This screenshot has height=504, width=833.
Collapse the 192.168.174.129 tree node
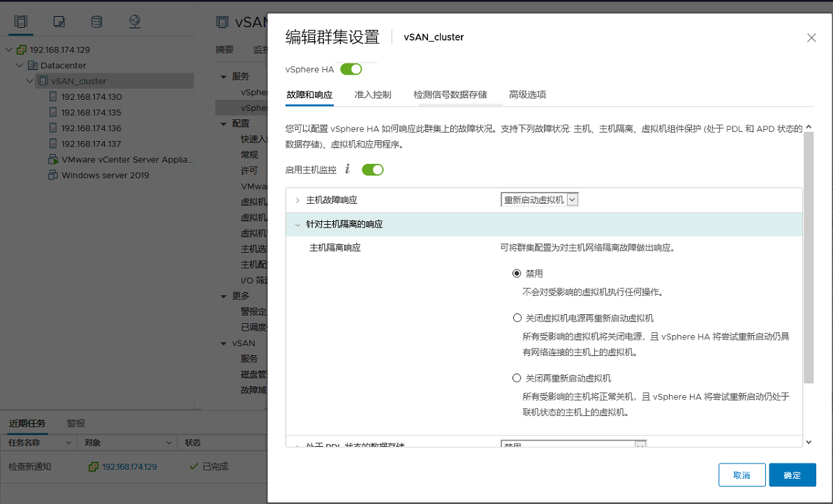8,50
